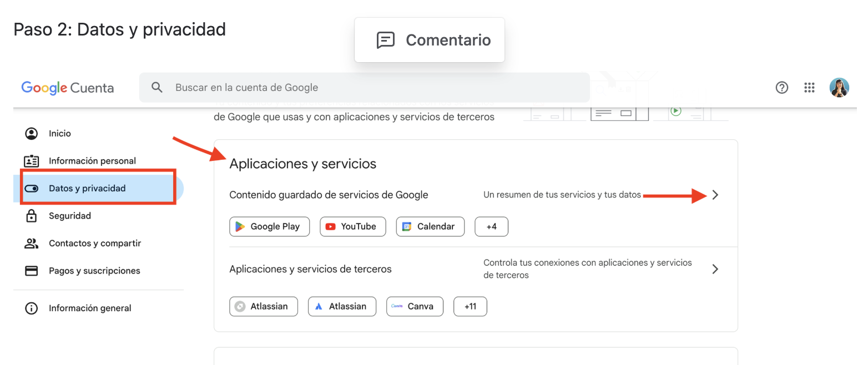Click 'Paso 2: Datos y privacidad' heading
This screenshot has height=365, width=868.
pos(119,29)
